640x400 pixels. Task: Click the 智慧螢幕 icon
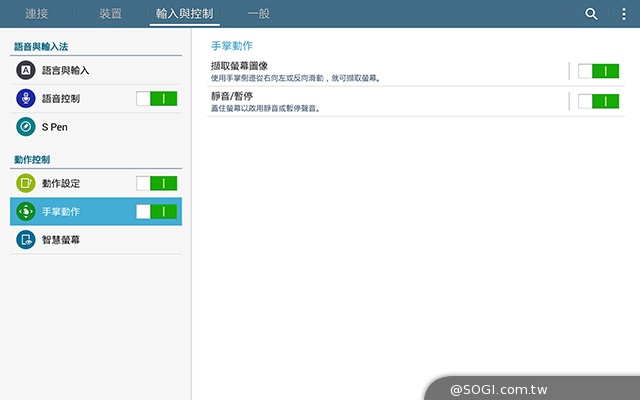click(x=26, y=239)
